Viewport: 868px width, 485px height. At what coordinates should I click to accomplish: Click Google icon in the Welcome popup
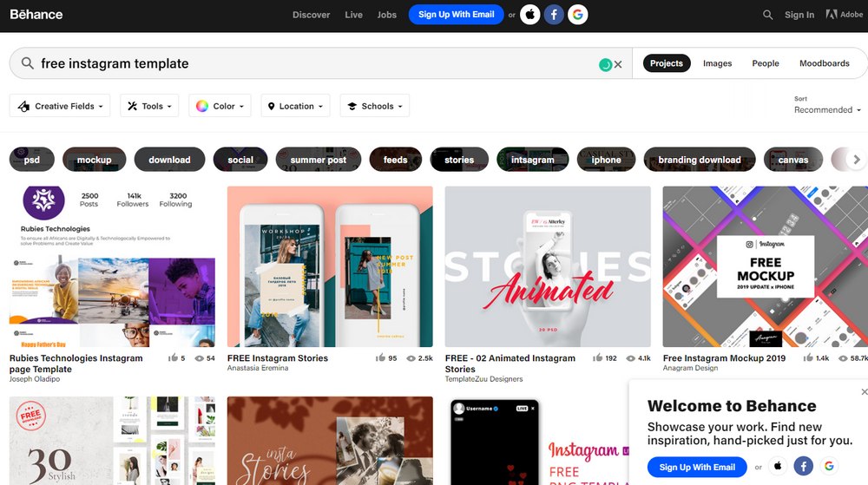pyautogui.click(x=829, y=466)
